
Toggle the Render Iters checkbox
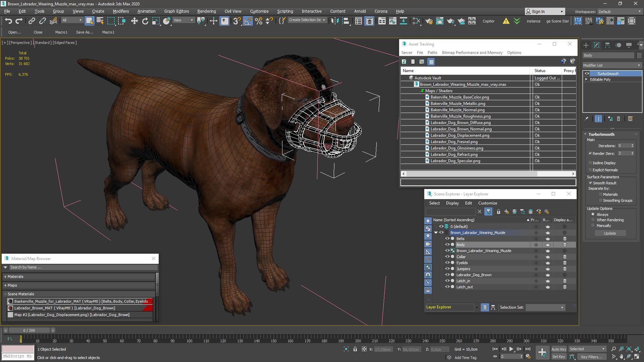[x=590, y=154]
